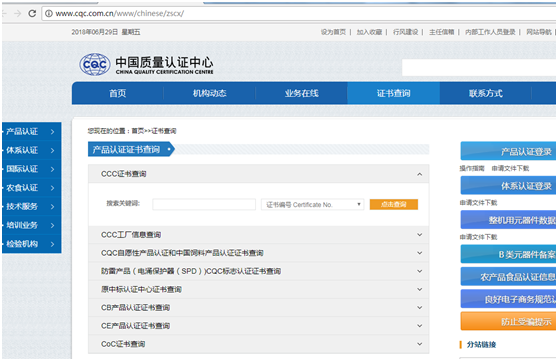Expand CQC自愿性产品认证 certificate query section

pos(258,253)
